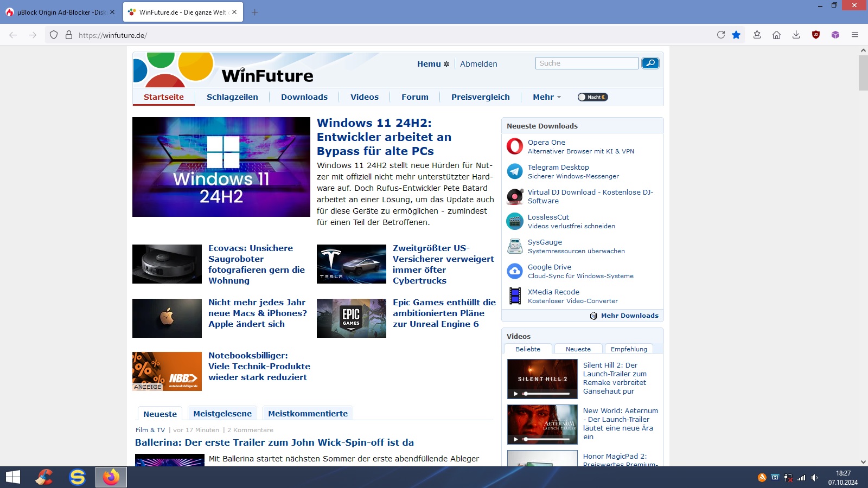Viewport: 868px width, 488px height.
Task: Open the uBlock Origin extension icon
Action: coord(816,35)
